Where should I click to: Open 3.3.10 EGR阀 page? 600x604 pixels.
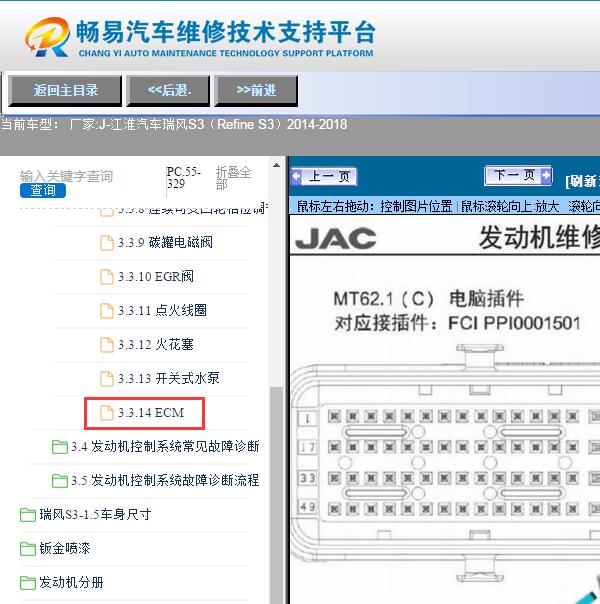[x=156, y=276]
